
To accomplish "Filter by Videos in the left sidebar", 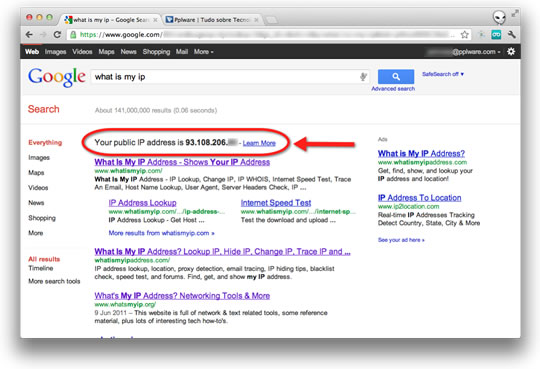I will click(x=38, y=188).
